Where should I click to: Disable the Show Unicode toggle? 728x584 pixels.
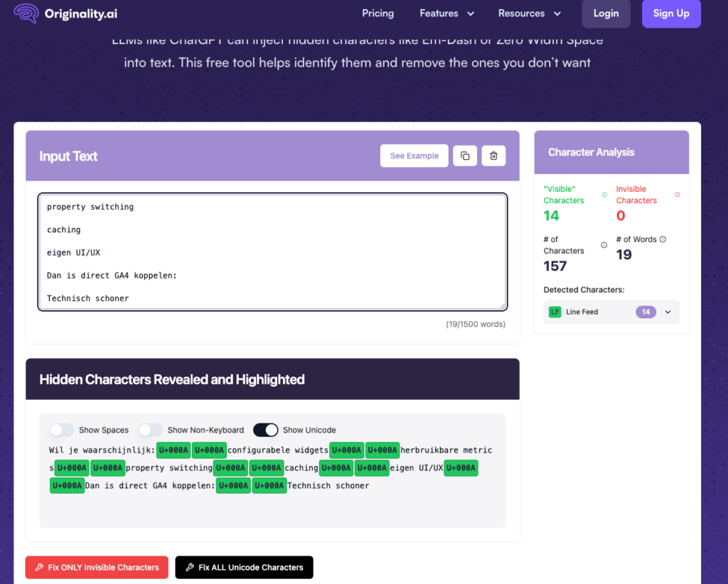265,430
